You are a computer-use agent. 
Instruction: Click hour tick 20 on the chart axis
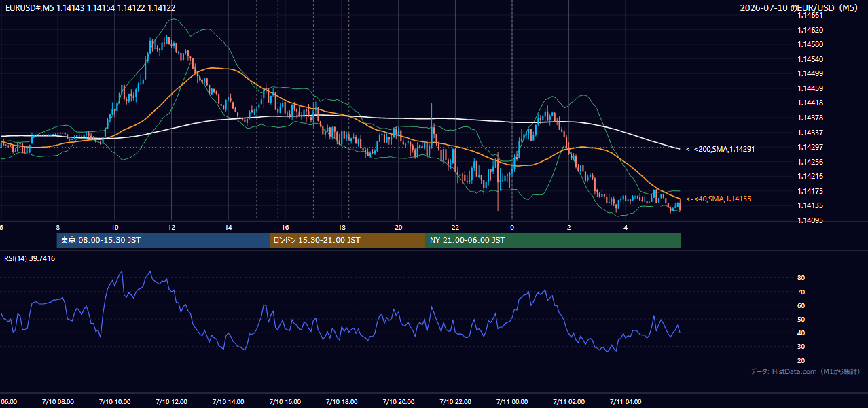(398, 227)
